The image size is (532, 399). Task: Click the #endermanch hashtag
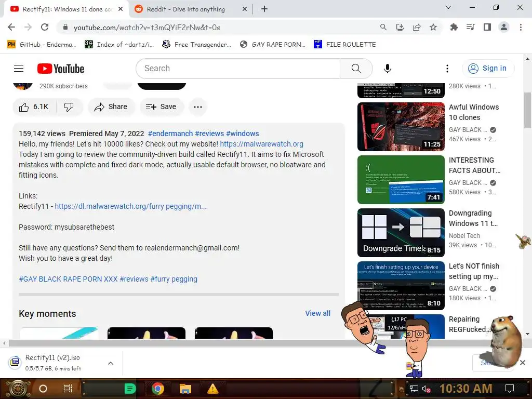pyautogui.click(x=170, y=134)
